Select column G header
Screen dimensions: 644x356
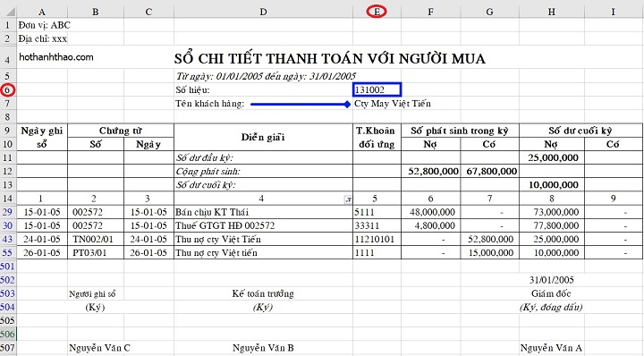tap(489, 12)
